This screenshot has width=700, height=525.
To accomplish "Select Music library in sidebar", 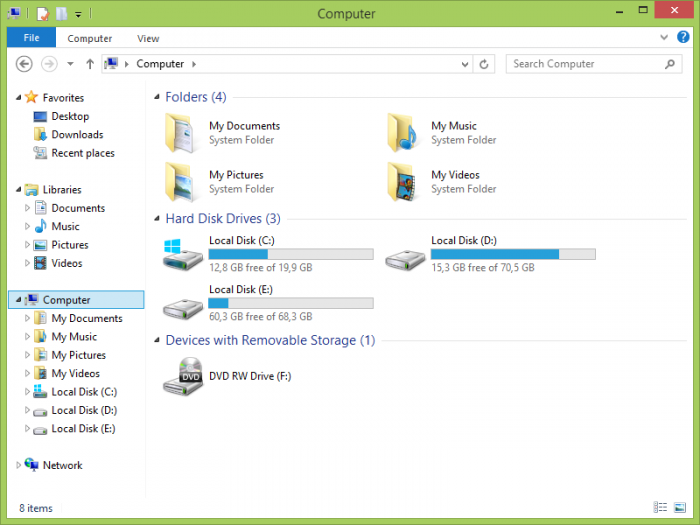I will [65, 226].
